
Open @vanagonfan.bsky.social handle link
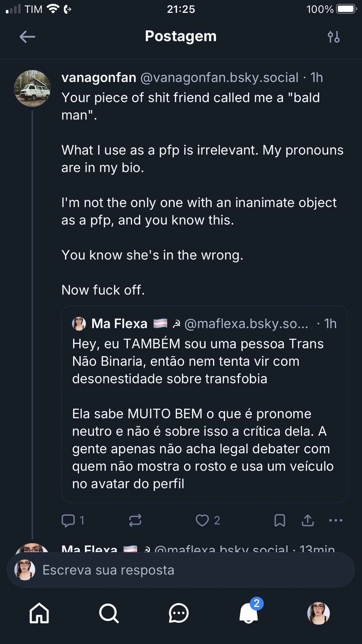[219, 78]
